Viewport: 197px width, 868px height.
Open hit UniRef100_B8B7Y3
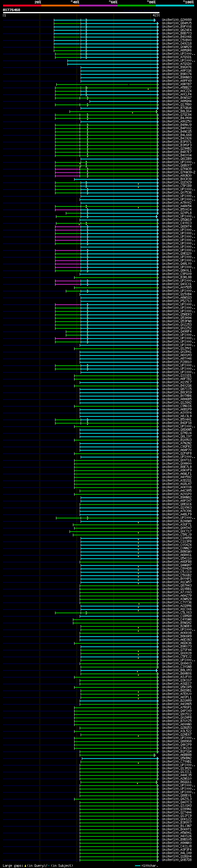click(177, 33)
